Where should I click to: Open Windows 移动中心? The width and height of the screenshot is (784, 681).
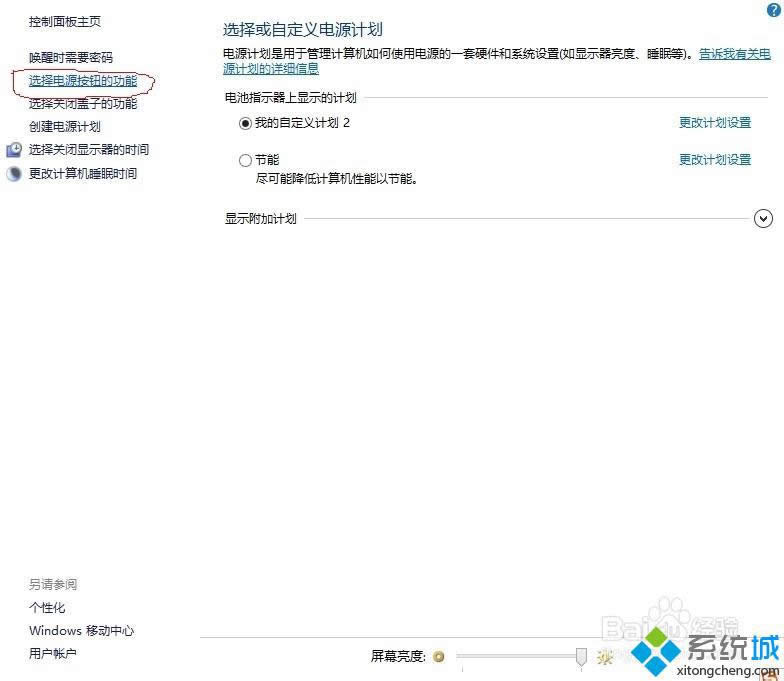pyautogui.click(x=81, y=631)
